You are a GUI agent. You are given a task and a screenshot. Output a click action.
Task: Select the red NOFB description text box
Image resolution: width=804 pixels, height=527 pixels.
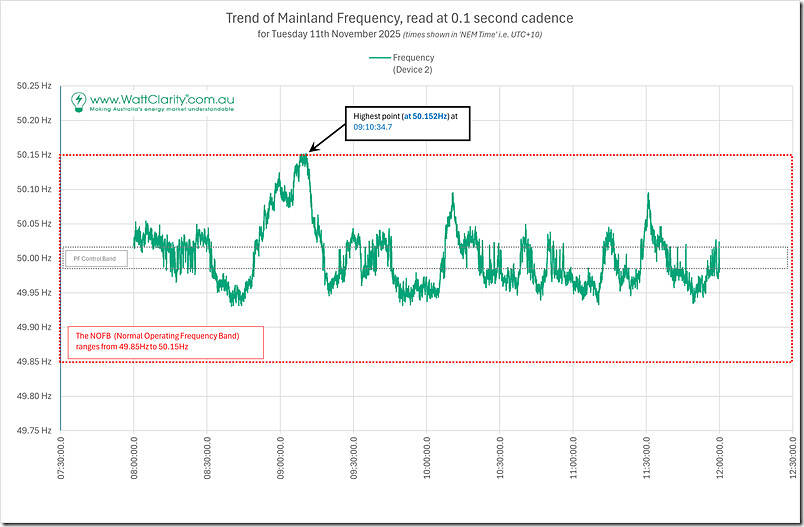(x=165, y=342)
